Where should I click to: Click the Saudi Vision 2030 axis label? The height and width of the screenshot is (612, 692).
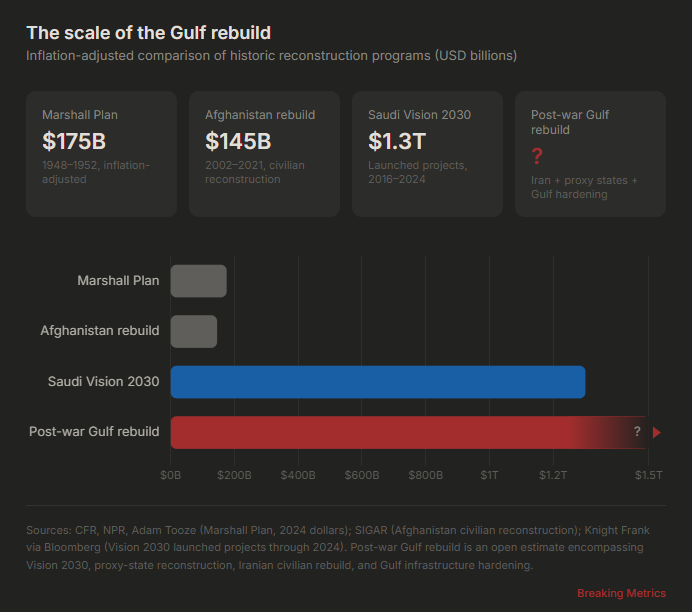tap(103, 382)
